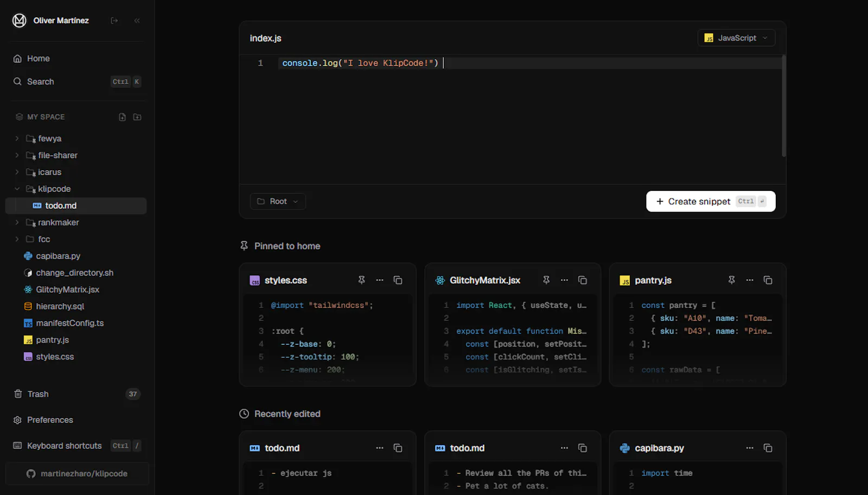Viewport: 868px width, 495px height.
Task: Click the new folder icon in My Space
Action: 137,117
